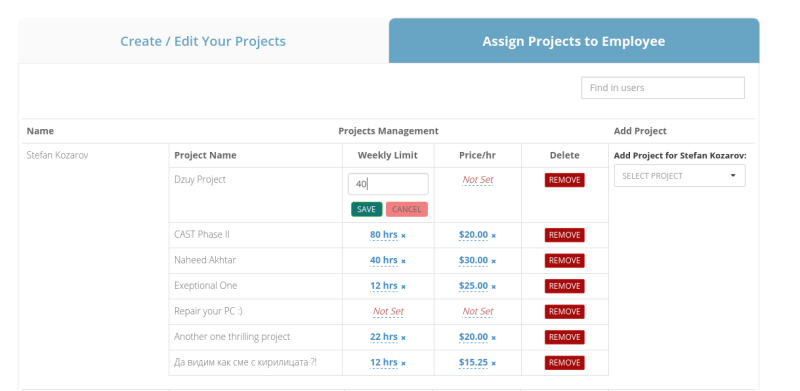Clear the 22 hrs weekly limit
Image resolution: width=800 pixels, height=391 pixels.
(x=403, y=338)
